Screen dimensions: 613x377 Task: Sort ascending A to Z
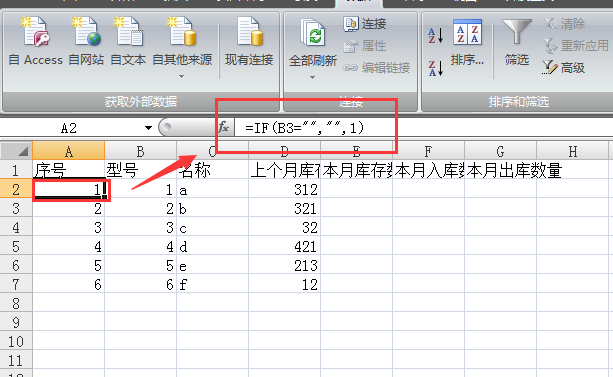pyautogui.click(x=436, y=35)
